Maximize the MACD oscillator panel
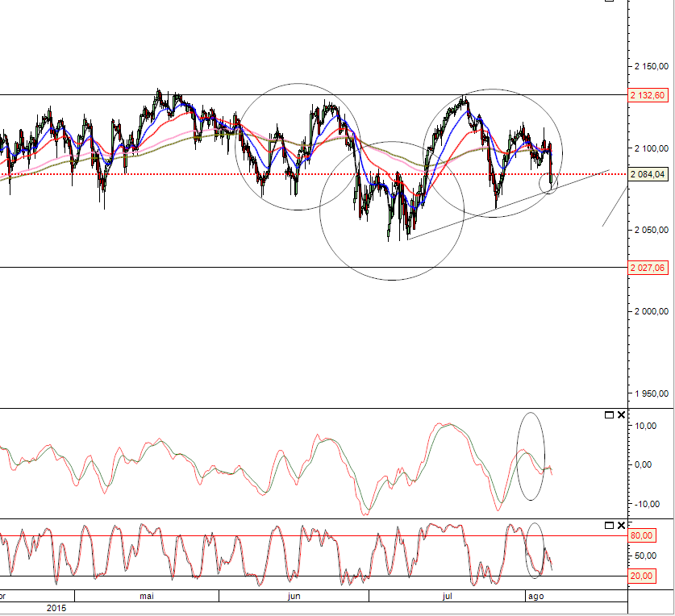The height and width of the screenshot is (616, 675). (609, 415)
